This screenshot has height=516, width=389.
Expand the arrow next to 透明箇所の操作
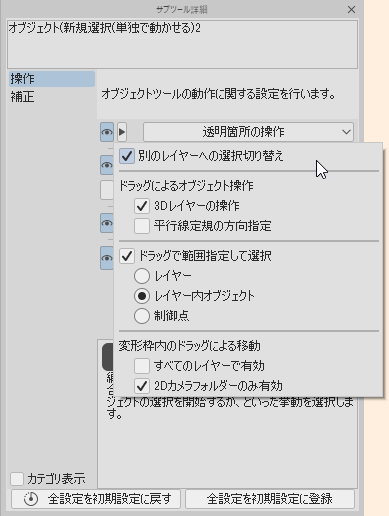(122, 132)
